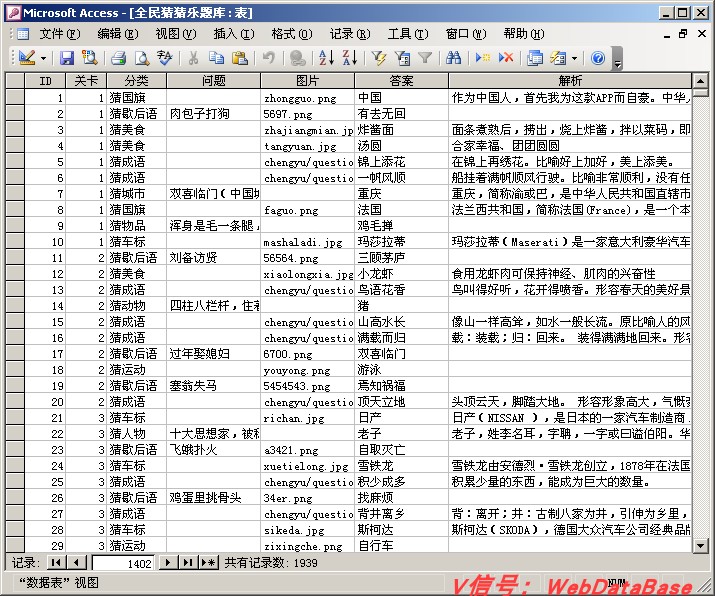Screen dimensions: 715x596
Task: Click answer cell 雪铁龙
Action: pyautogui.click(x=402, y=466)
